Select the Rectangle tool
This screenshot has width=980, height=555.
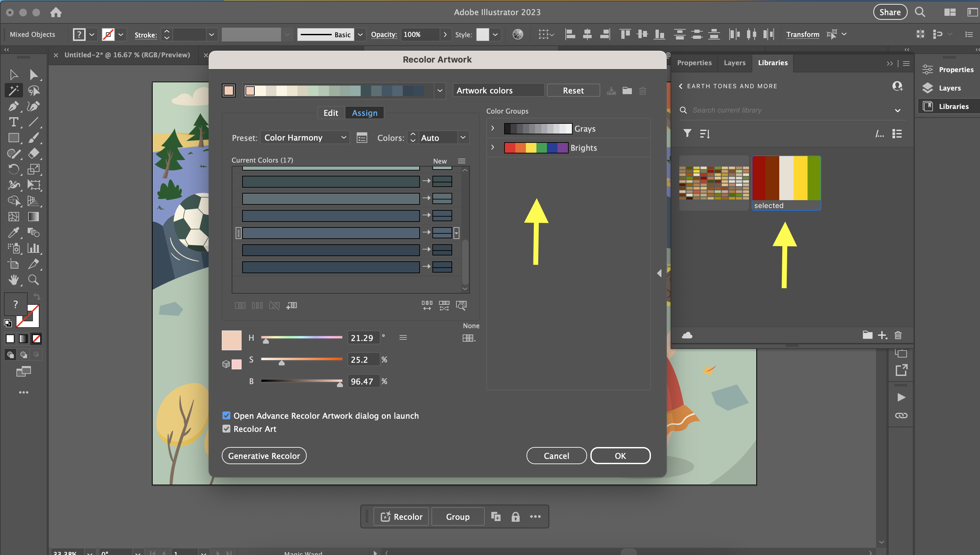(14, 138)
